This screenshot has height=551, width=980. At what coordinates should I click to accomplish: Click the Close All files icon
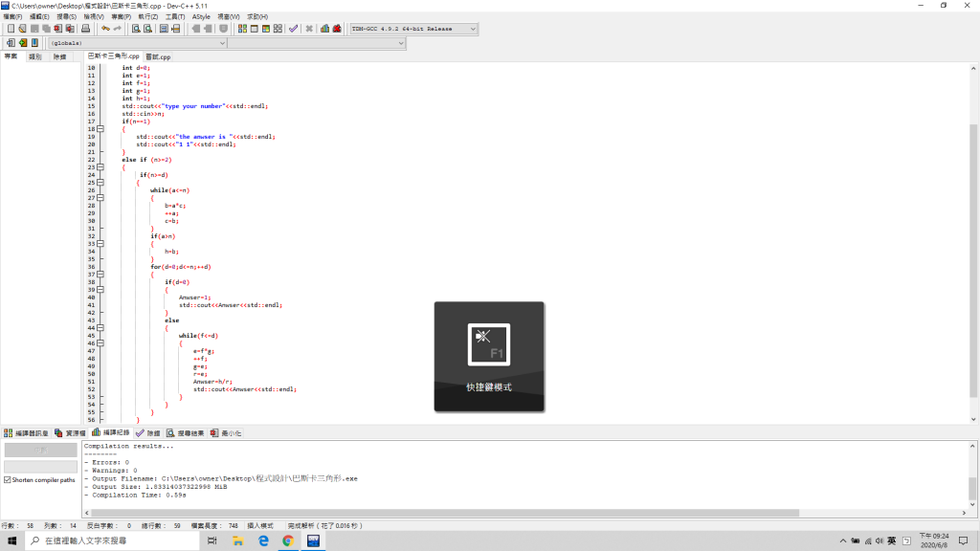(x=70, y=29)
